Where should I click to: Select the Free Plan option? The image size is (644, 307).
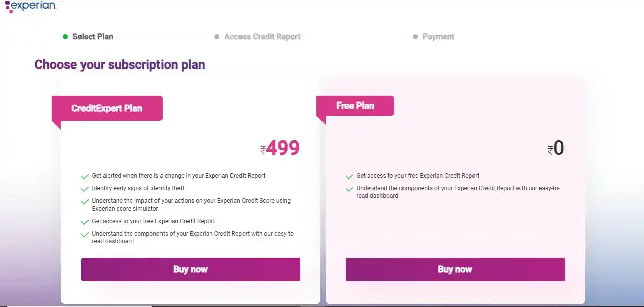[x=355, y=106]
